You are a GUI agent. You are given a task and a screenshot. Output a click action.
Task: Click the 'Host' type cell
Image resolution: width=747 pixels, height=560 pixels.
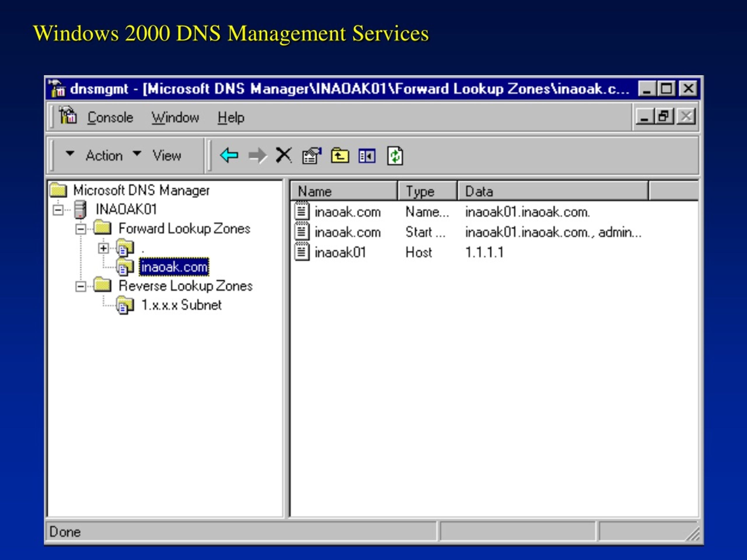pos(419,253)
